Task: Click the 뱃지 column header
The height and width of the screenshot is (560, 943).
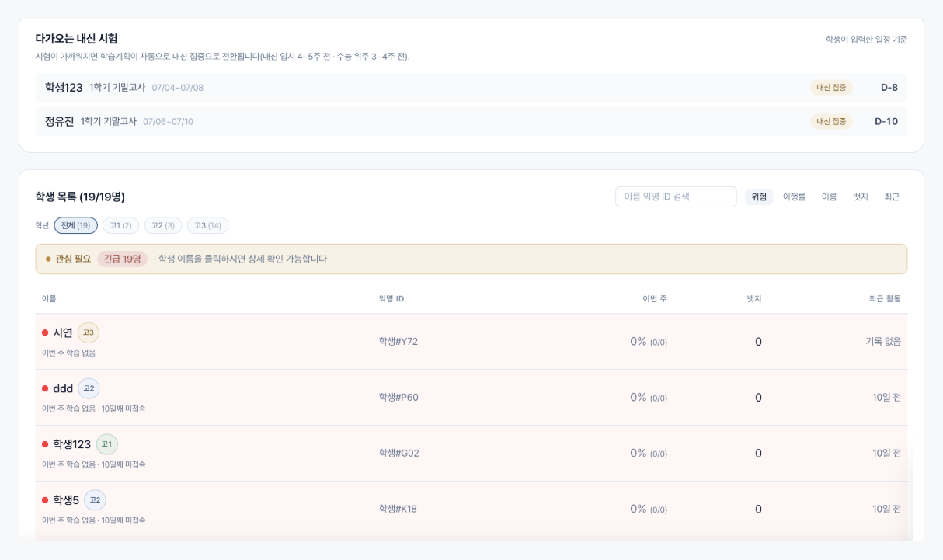Action: 754,298
